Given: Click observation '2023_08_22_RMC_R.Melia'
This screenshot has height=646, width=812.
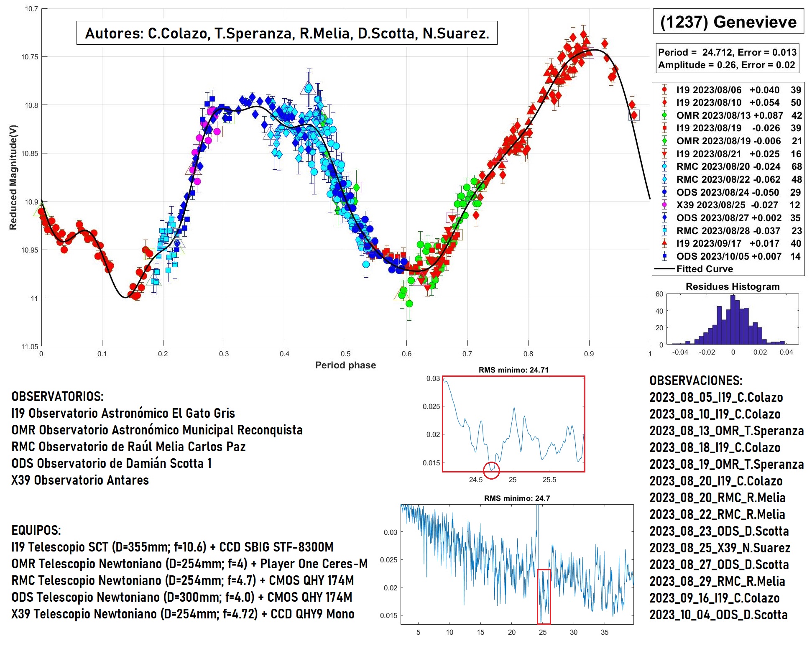Looking at the screenshot, I should pos(718,514).
